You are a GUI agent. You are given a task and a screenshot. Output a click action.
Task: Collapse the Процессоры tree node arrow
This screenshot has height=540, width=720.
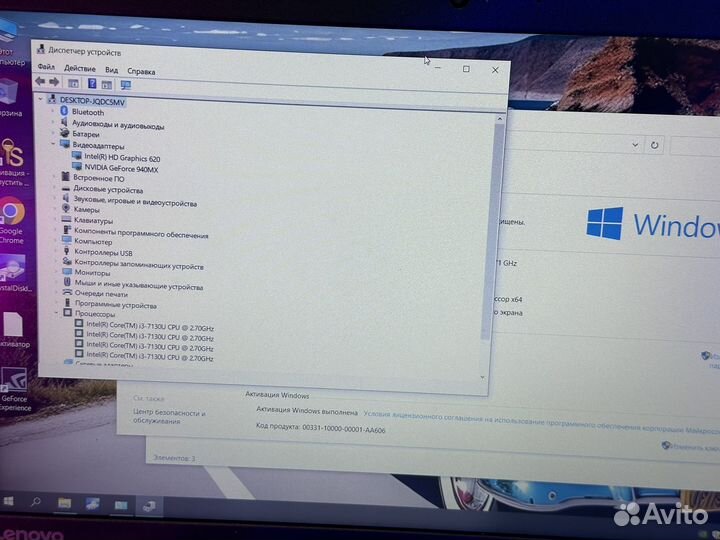coord(56,312)
